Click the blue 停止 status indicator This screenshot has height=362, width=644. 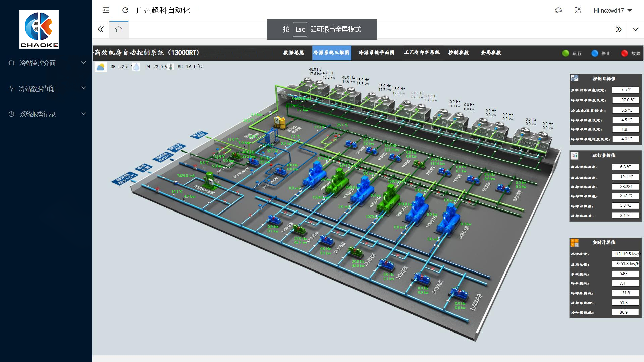(595, 53)
